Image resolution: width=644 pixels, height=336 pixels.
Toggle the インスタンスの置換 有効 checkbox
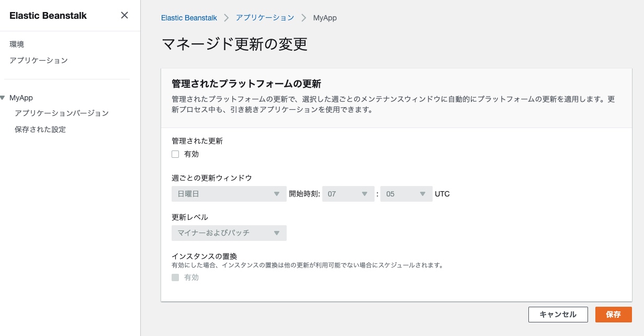coord(175,277)
